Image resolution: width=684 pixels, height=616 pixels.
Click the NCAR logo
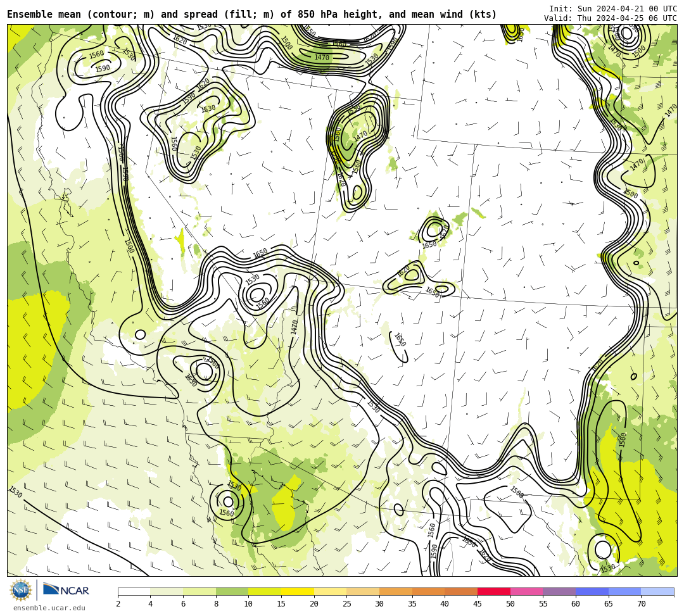coord(66,590)
